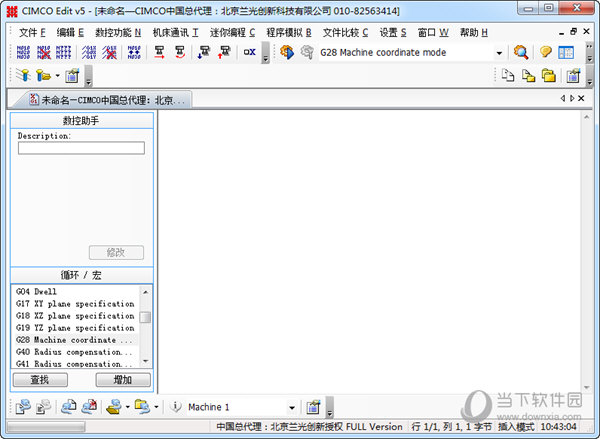Viewport: 600px width, 439px height.
Task: Click the notepad icon next to Machine 1
Action: pos(313,407)
